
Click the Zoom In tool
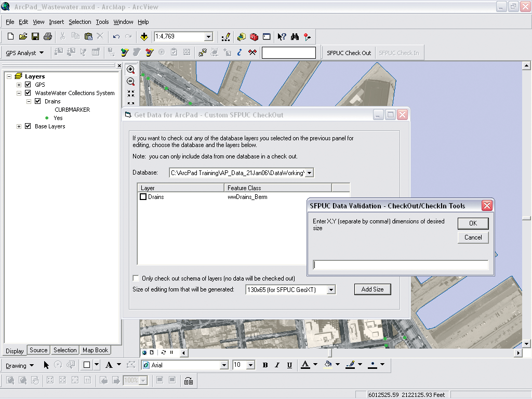pyautogui.click(x=131, y=70)
